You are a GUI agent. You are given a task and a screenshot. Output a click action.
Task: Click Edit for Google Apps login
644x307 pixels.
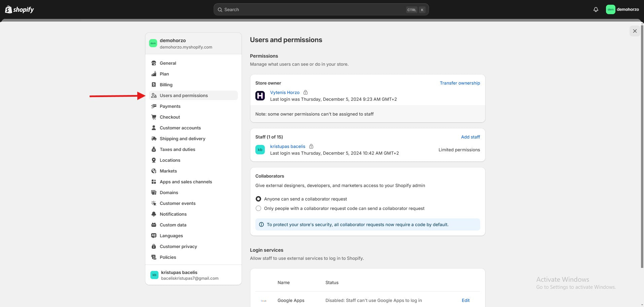465,300
